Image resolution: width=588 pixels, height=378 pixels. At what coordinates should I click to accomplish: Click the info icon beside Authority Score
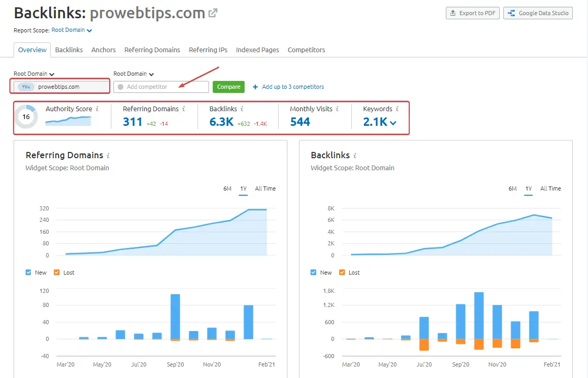[x=97, y=109]
